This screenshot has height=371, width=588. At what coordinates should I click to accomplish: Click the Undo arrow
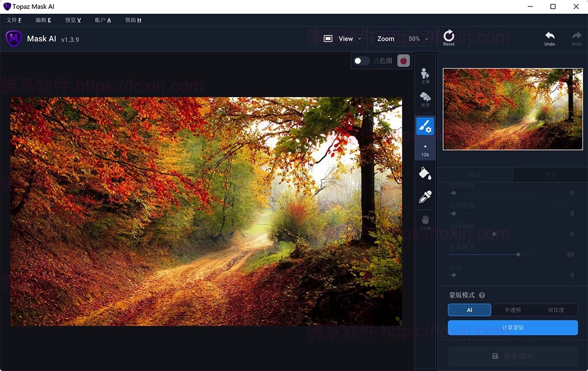(549, 38)
